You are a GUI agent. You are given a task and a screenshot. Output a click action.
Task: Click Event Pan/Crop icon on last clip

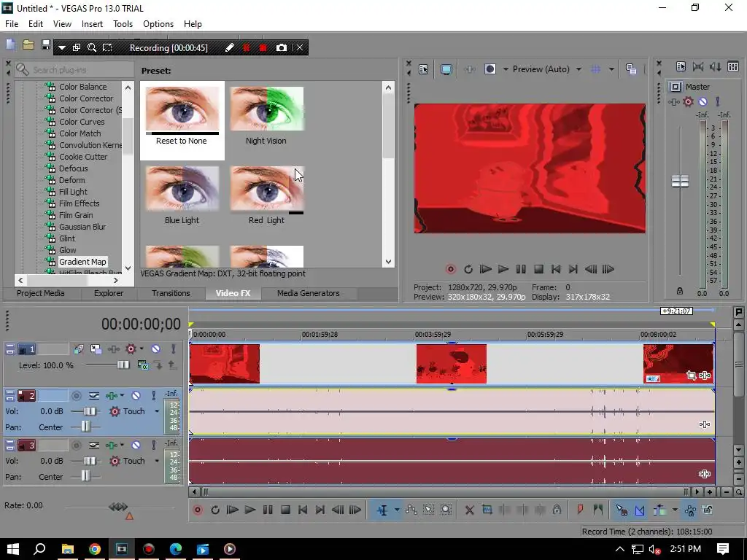[692, 376]
